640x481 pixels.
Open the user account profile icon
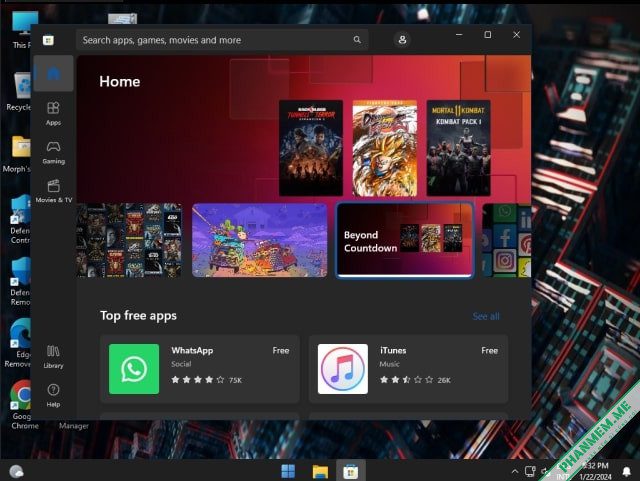(402, 40)
